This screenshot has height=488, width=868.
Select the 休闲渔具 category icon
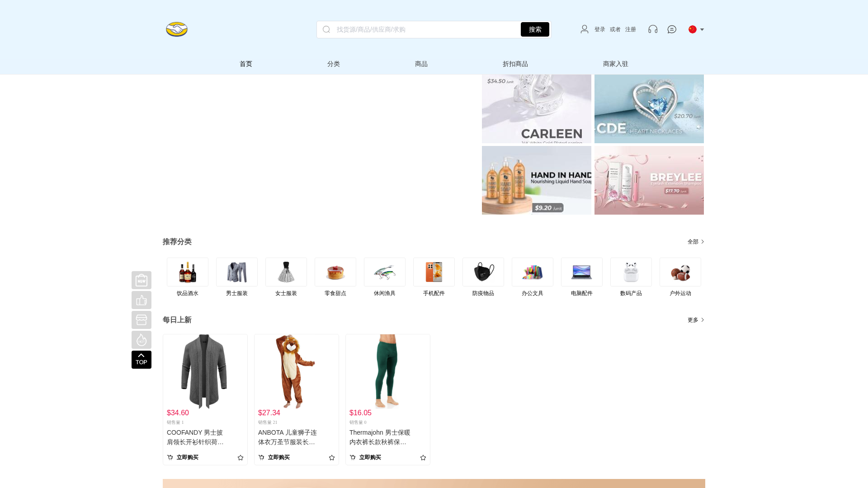pos(385,272)
